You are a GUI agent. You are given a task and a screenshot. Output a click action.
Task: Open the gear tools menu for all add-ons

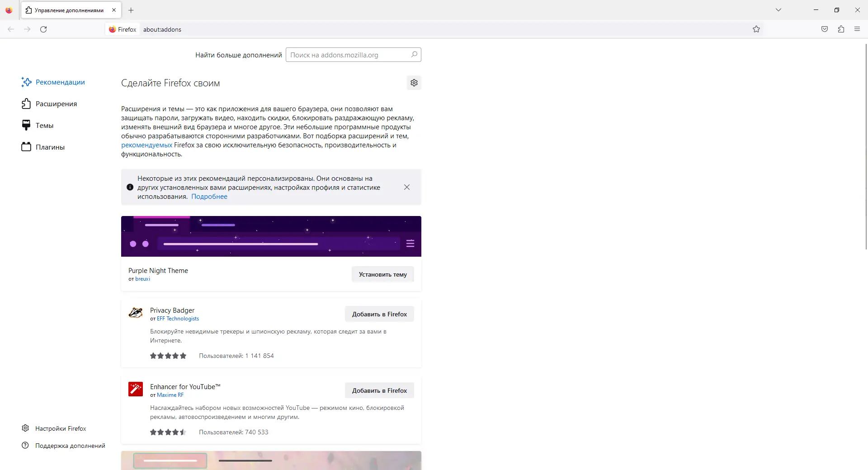click(x=414, y=83)
